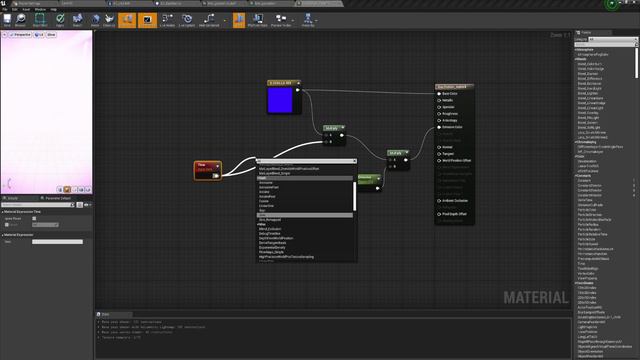Set preview mesh to cylinder
The width and height of the screenshot is (640, 360).
[x=60, y=189]
